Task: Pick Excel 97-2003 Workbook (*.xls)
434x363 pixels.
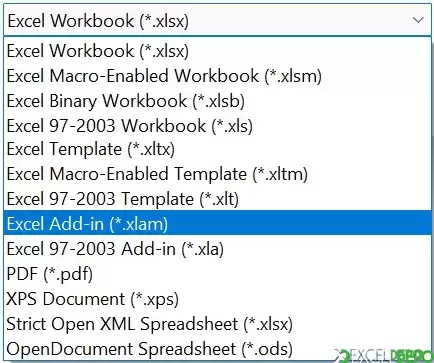Action: point(217,126)
